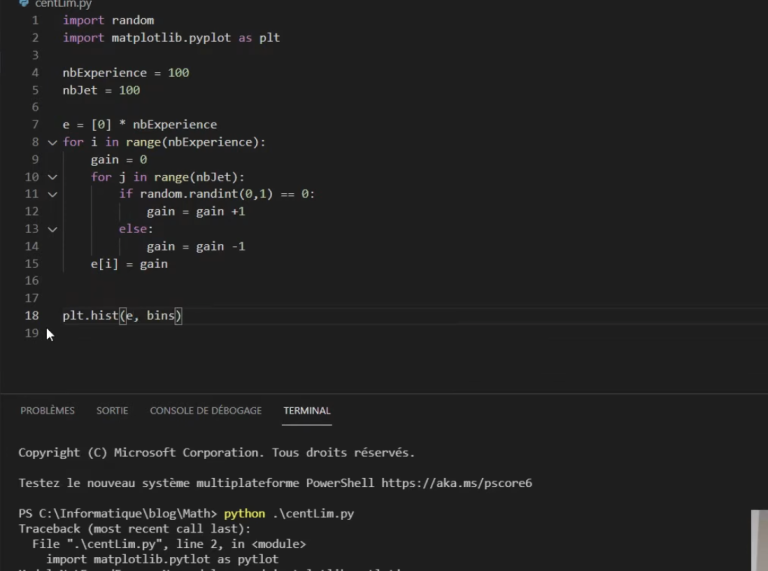Viewport: 768px width, 571px height.
Task: Open the CONSOLE DE DÉBOGAGE tab
Action: [x=205, y=411]
